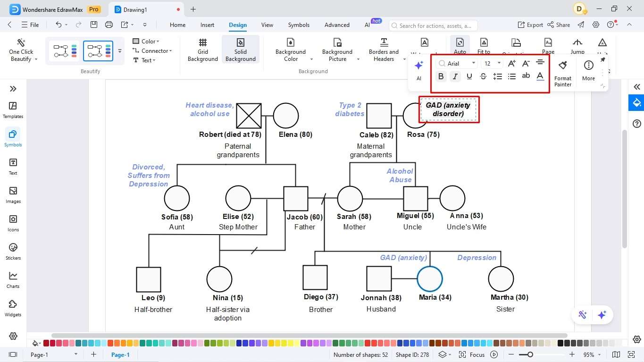Click the 'ab' text highlight icon
The width and height of the screenshot is (644, 362).
[526, 76]
